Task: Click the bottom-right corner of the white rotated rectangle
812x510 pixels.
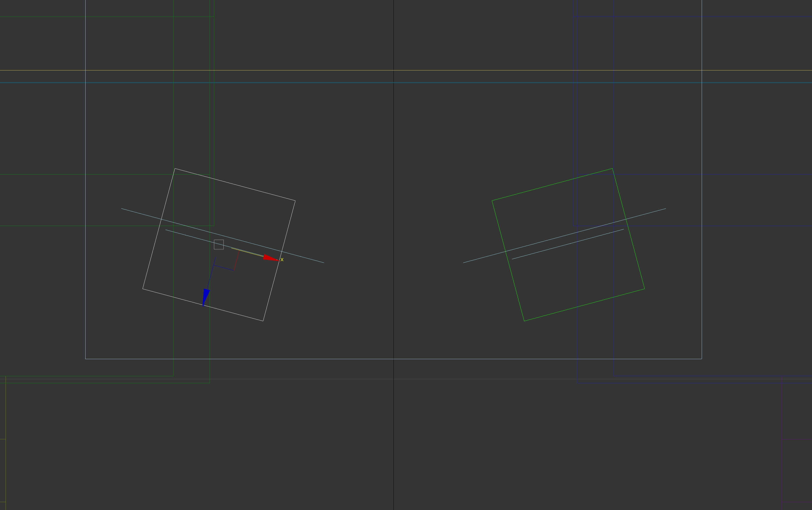Action: [x=263, y=321]
